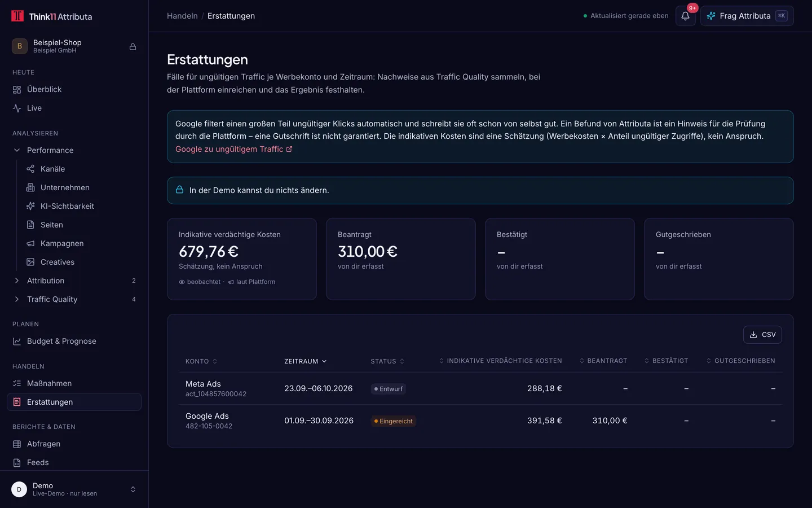Open Überblick from the sidebar
The image size is (812, 508).
74,89
